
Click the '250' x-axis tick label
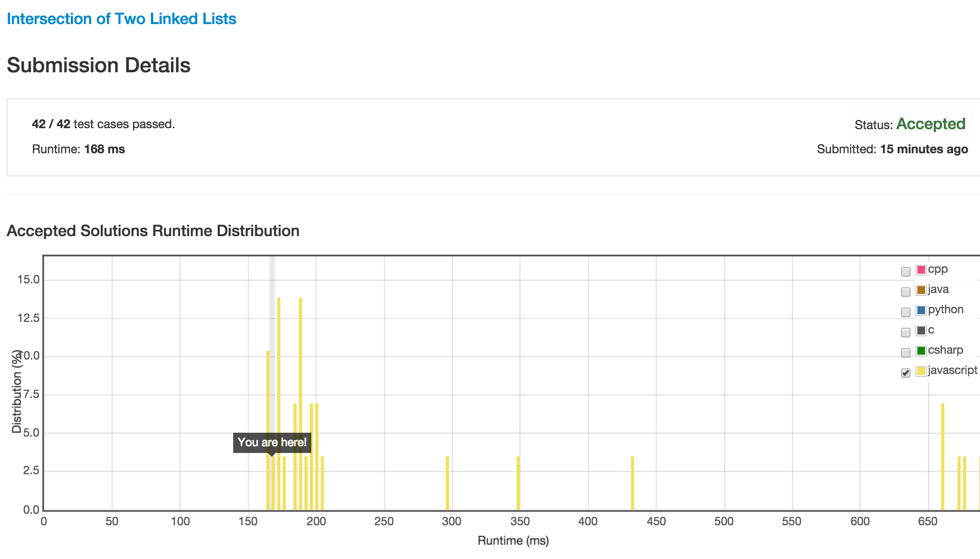coord(384,521)
